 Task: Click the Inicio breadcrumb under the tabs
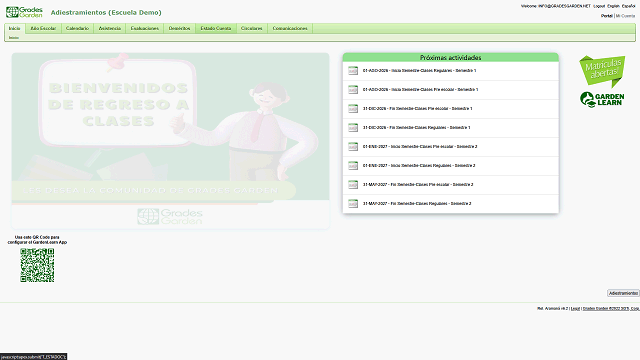(14, 38)
